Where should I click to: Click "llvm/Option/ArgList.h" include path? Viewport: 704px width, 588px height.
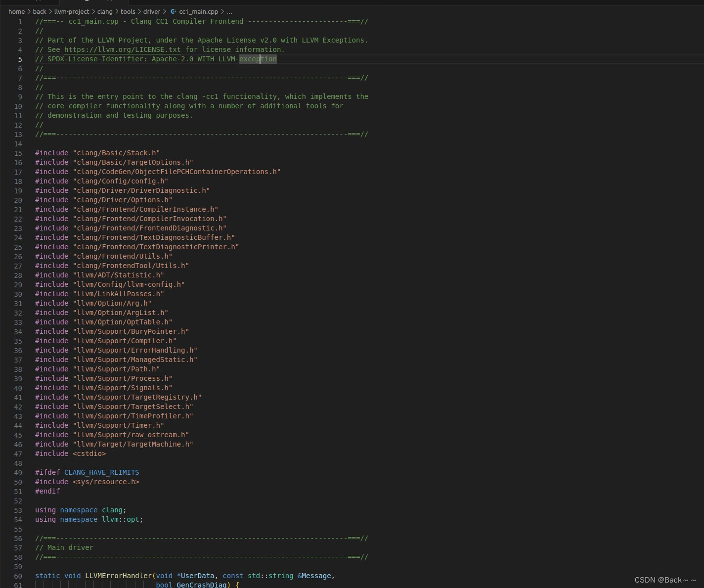pos(121,313)
